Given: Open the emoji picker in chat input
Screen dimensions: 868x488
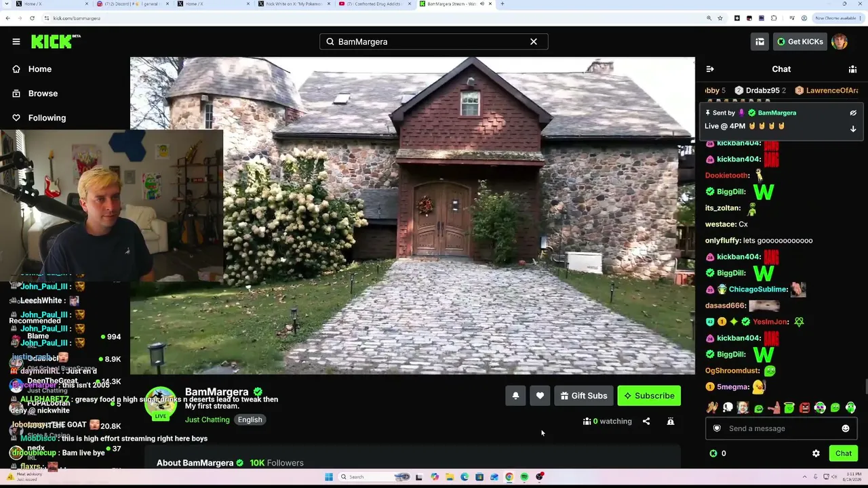Looking at the screenshot, I should pyautogui.click(x=846, y=428).
